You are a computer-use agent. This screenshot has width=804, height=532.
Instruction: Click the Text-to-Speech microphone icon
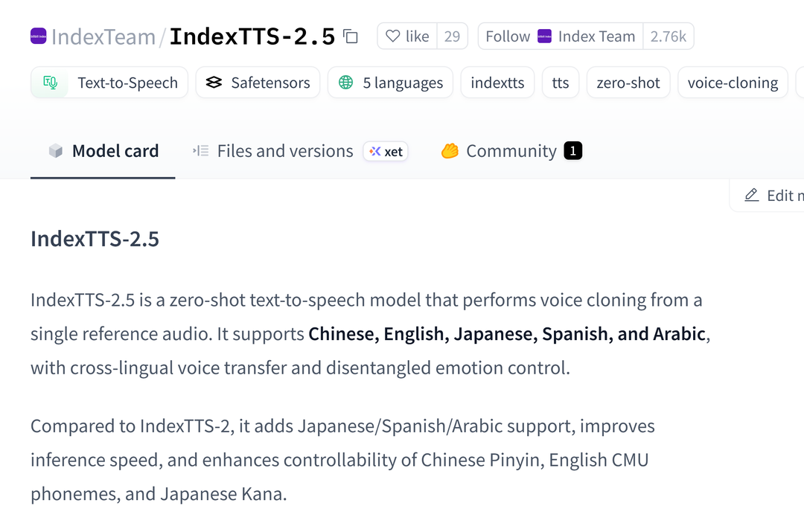[51, 83]
